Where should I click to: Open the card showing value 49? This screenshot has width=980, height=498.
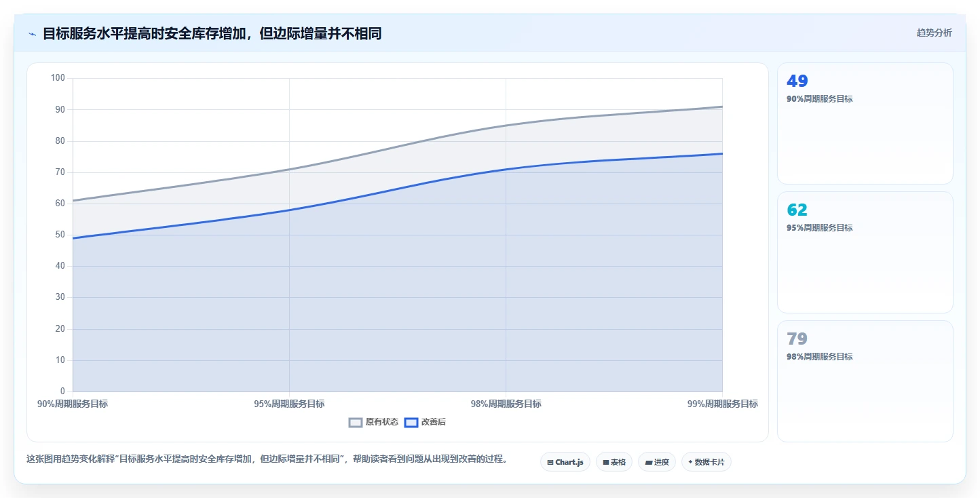click(865, 123)
